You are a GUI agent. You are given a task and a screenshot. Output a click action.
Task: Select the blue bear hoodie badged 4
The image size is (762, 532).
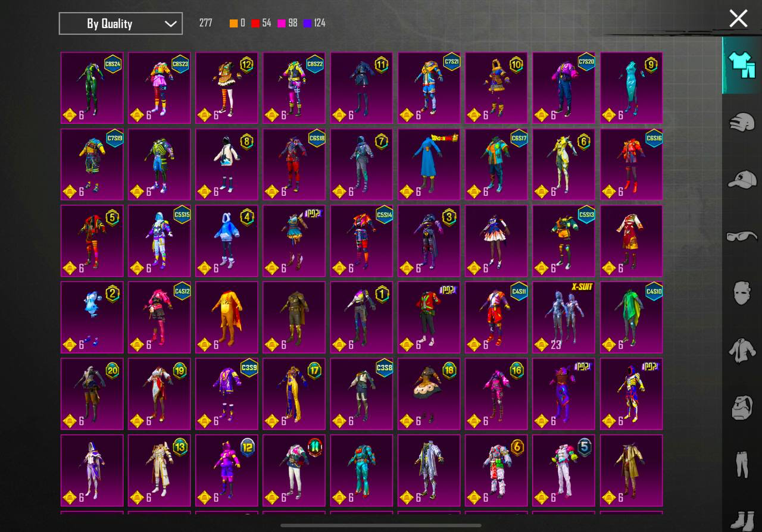(227, 241)
